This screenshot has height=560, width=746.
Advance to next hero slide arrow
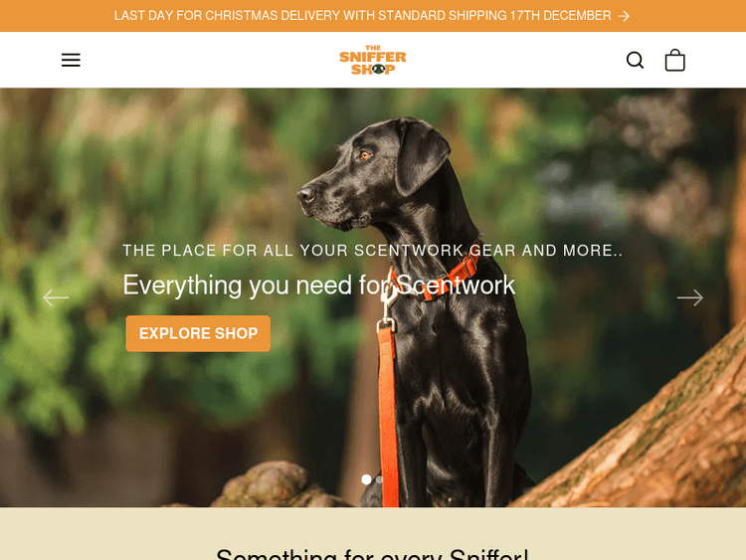click(690, 297)
